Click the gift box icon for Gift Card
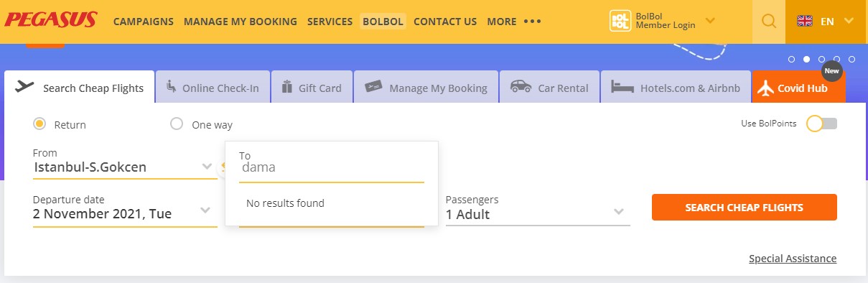Image resolution: width=868 pixels, height=283 pixels. (287, 87)
